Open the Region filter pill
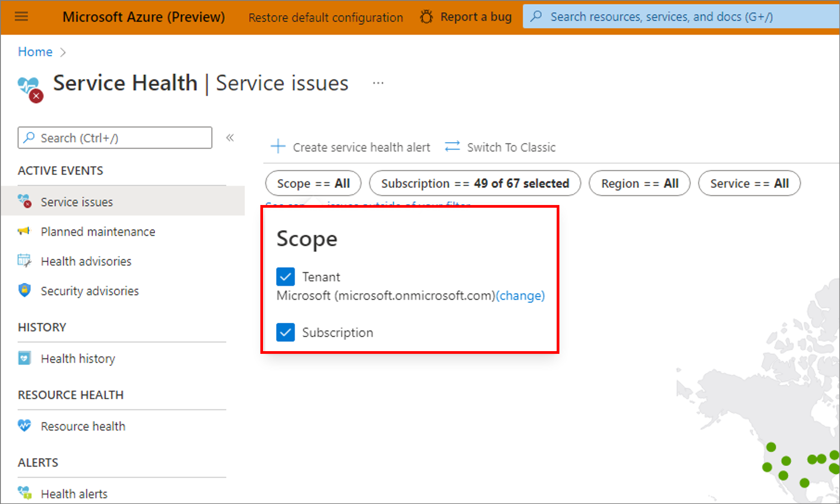This screenshot has height=504, width=840. [x=639, y=183]
